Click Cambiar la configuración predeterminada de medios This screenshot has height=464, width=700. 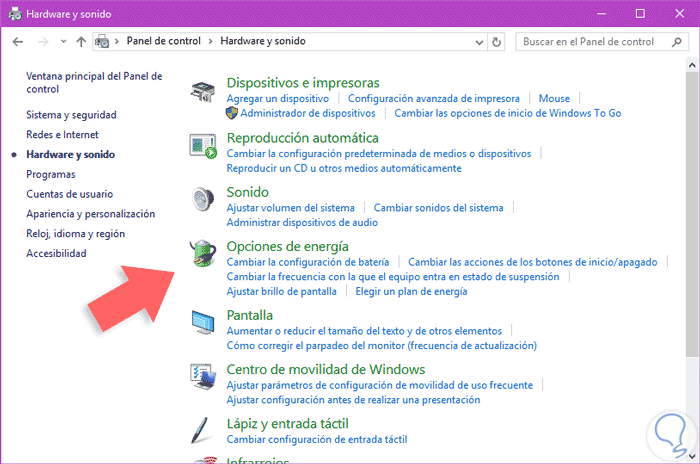tap(379, 154)
